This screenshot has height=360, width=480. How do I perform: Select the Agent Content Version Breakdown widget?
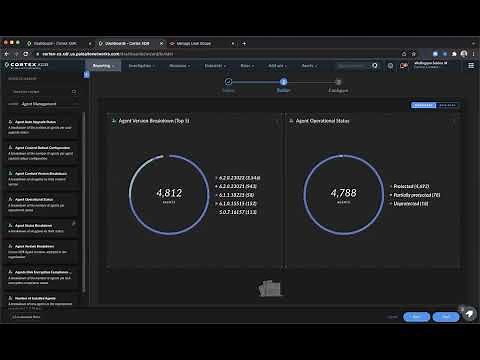(42, 178)
